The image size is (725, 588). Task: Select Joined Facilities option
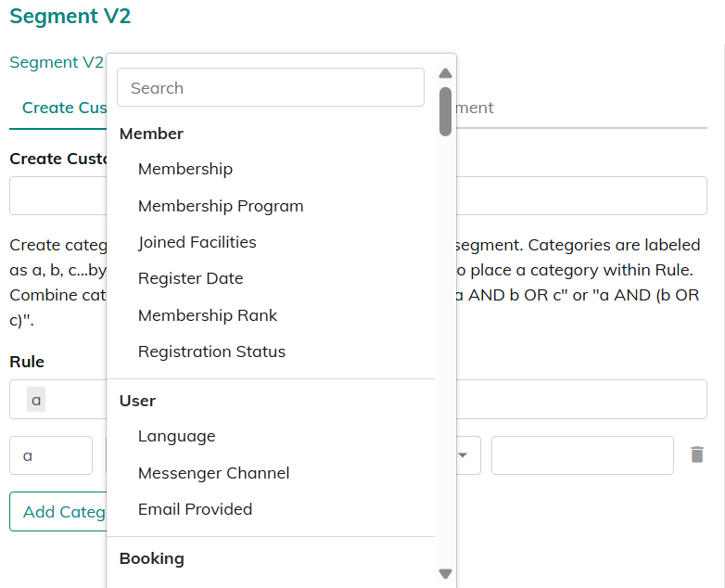click(x=197, y=242)
